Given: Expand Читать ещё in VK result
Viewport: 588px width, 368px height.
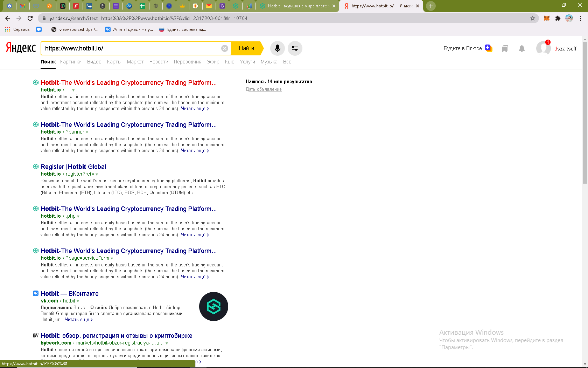Looking at the screenshot, I should point(79,320).
